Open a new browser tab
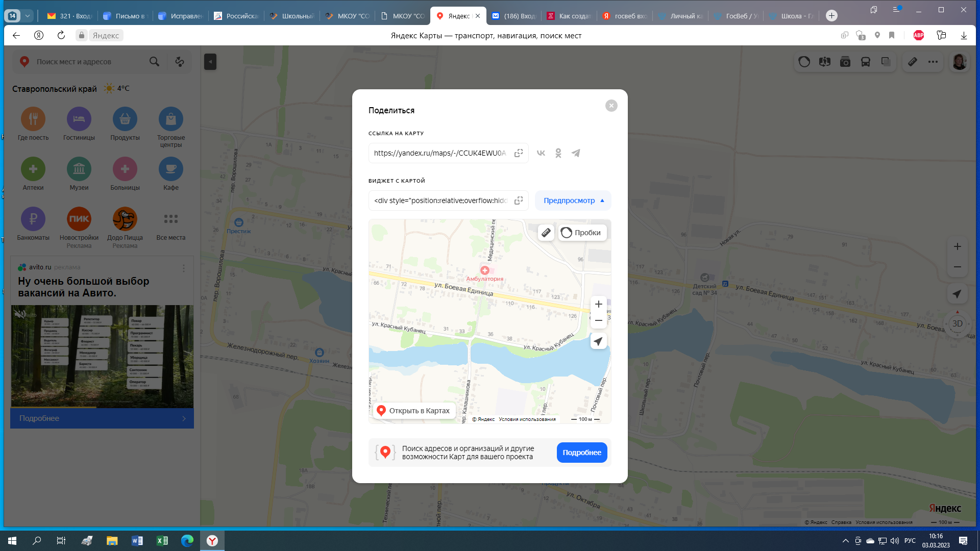The width and height of the screenshot is (980, 551). [831, 16]
